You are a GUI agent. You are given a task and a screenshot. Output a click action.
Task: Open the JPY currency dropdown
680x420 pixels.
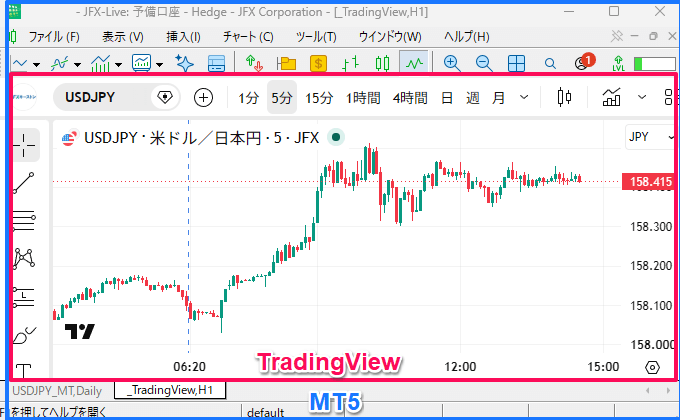(x=650, y=137)
